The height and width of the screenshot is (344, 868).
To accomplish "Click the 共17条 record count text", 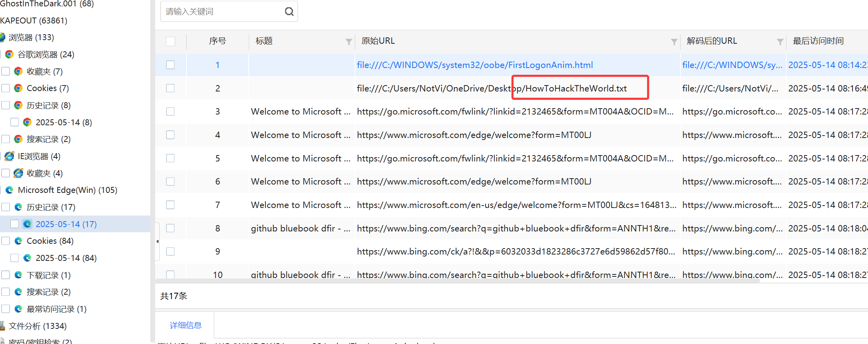I will tap(174, 296).
